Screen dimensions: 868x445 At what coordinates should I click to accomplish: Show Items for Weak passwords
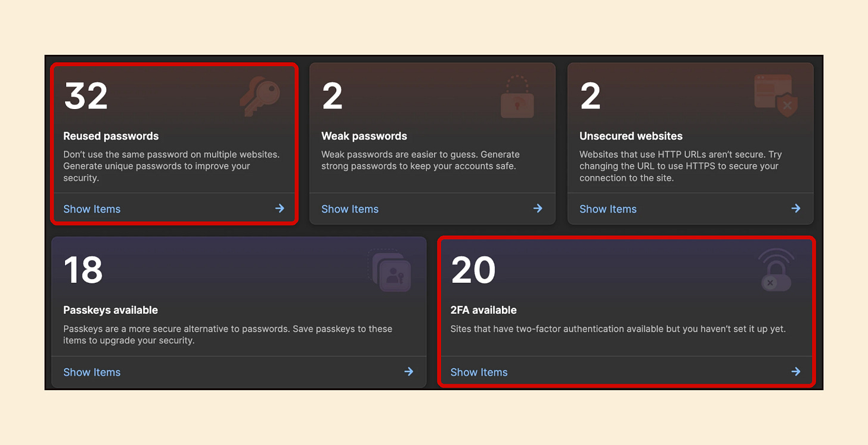[350, 209]
